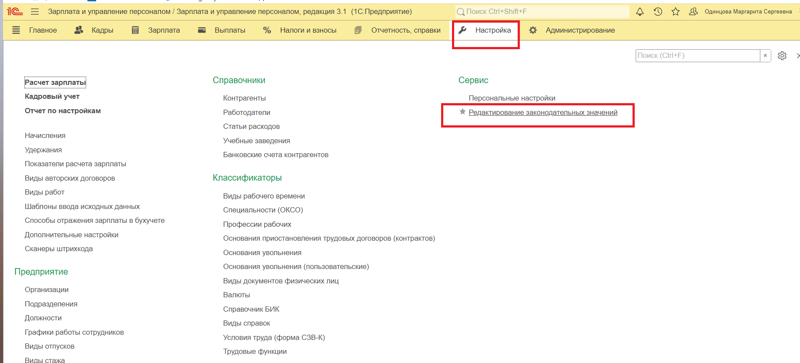This screenshot has width=800, height=363.
Task: Open the Организации list
Action: (x=46, y=289)
